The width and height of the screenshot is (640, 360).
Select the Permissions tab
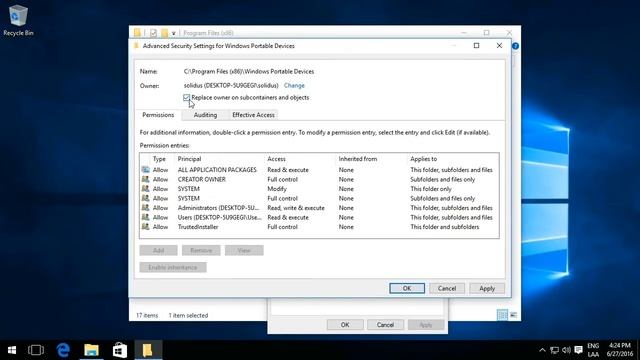(x=158, y=115)
